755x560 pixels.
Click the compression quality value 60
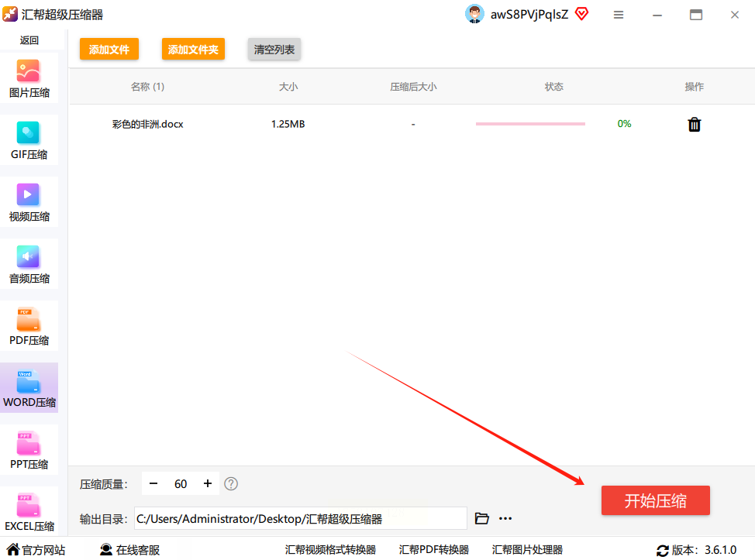tap(181, 484)
